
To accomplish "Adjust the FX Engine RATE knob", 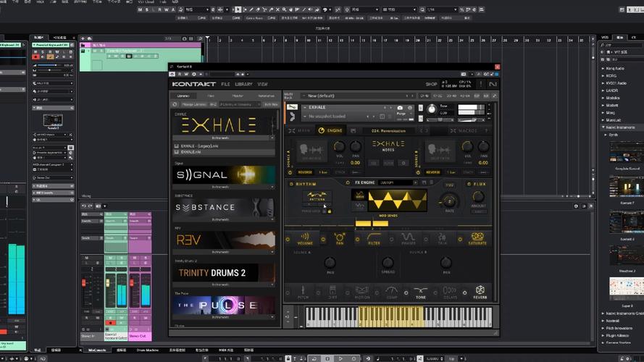I will [449, 201].
